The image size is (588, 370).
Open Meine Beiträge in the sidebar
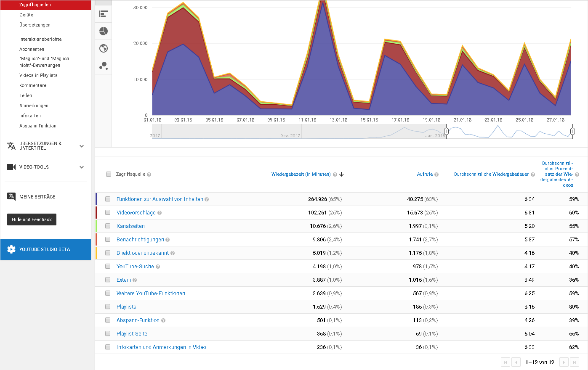(x=37, y=197)
